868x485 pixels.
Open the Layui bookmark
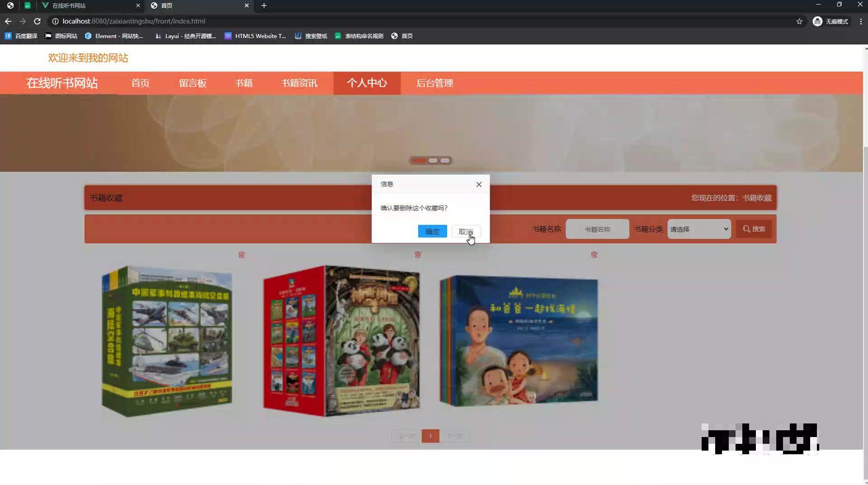pos(185,36)
